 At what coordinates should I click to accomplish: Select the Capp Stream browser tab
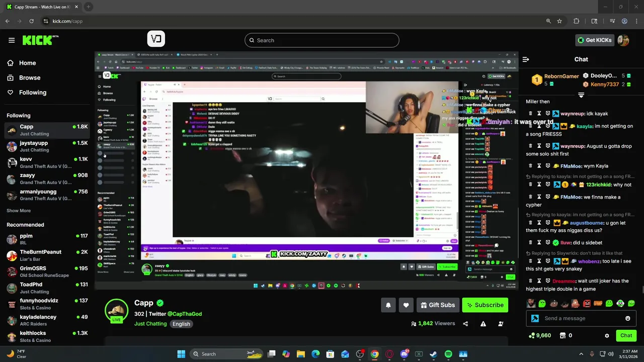coord(42,7)
